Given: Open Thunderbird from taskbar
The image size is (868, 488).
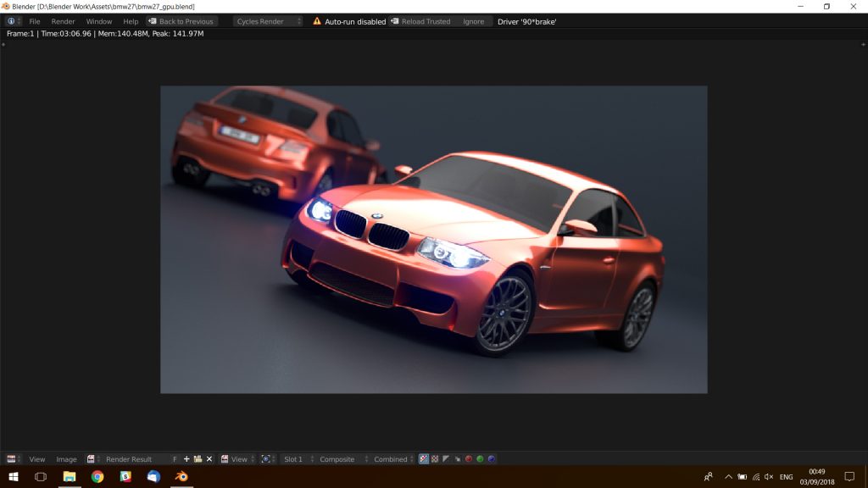Looking at the screenshot, I should pos(153,476).
